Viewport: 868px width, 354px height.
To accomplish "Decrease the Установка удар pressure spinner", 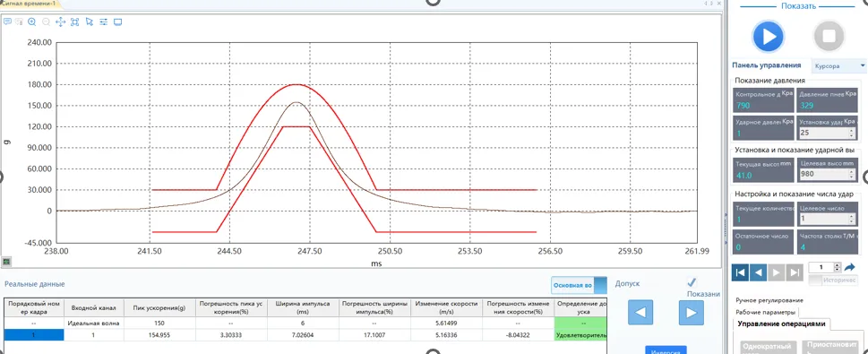I will [x=851, y=136].
